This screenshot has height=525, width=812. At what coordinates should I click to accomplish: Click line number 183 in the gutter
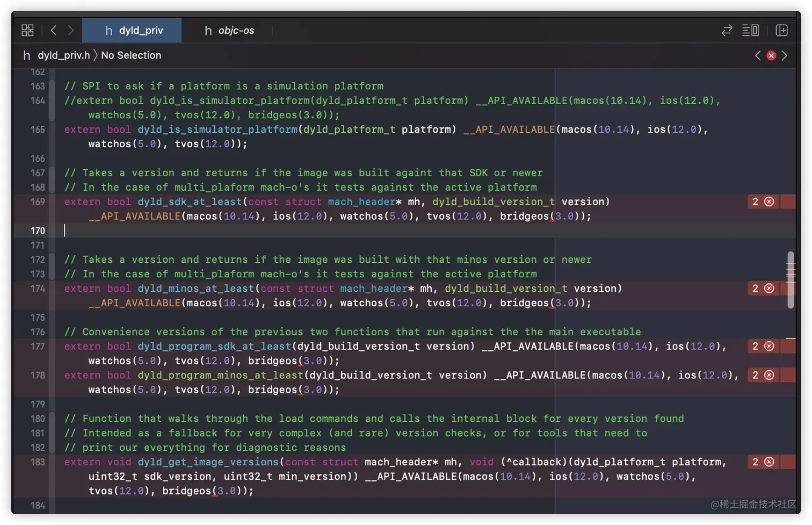(38, 462)
